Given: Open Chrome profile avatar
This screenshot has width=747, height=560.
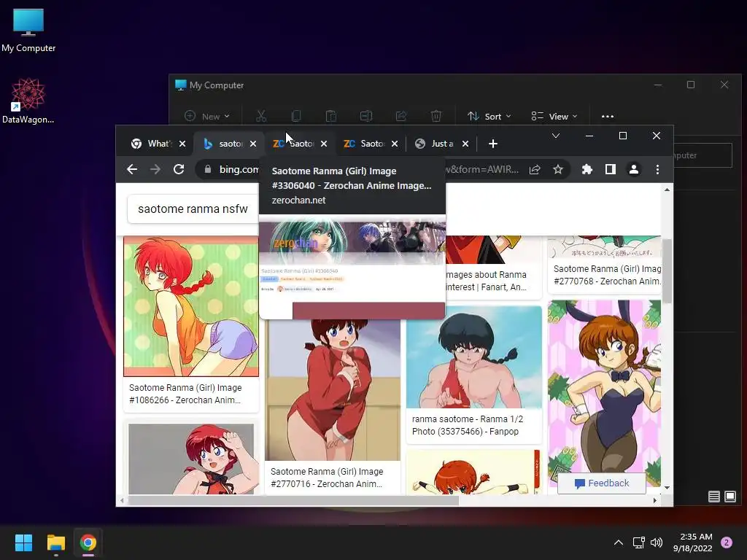Looking at the screenshot, I should tap(634, 169).
